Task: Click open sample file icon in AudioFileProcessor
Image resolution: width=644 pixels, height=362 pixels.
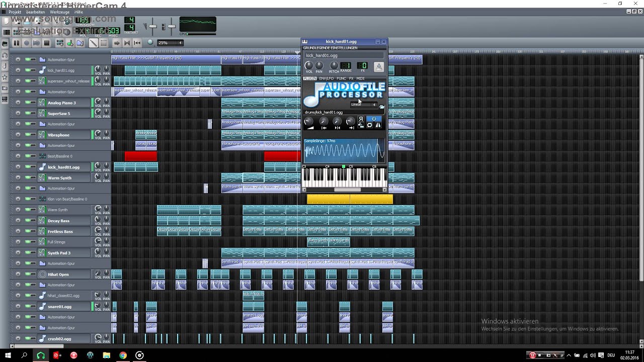Action: [x=381, y=107]
